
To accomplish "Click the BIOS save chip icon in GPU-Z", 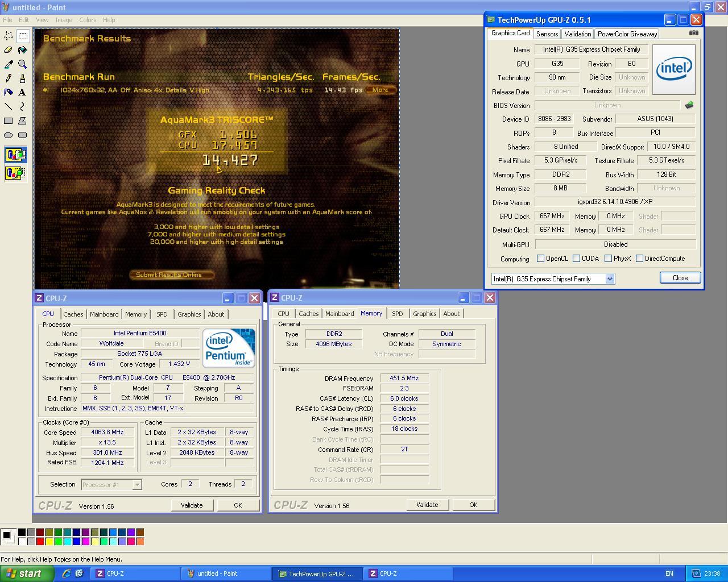I will coord(689,105).
